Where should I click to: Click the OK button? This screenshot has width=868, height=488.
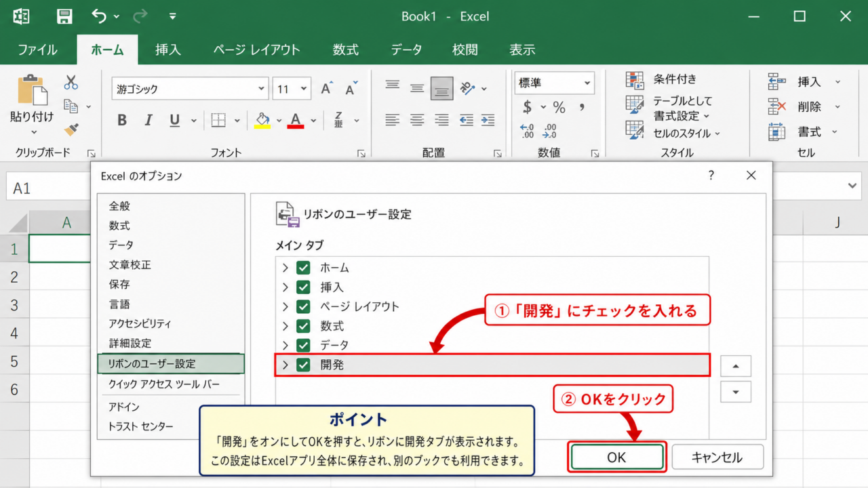(x=616, y=457)
